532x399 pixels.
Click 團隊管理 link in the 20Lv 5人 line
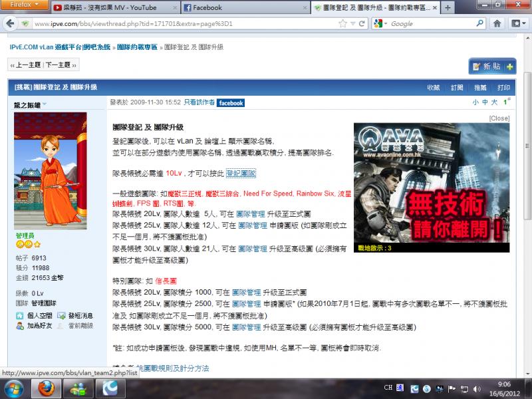pos(251,214)
